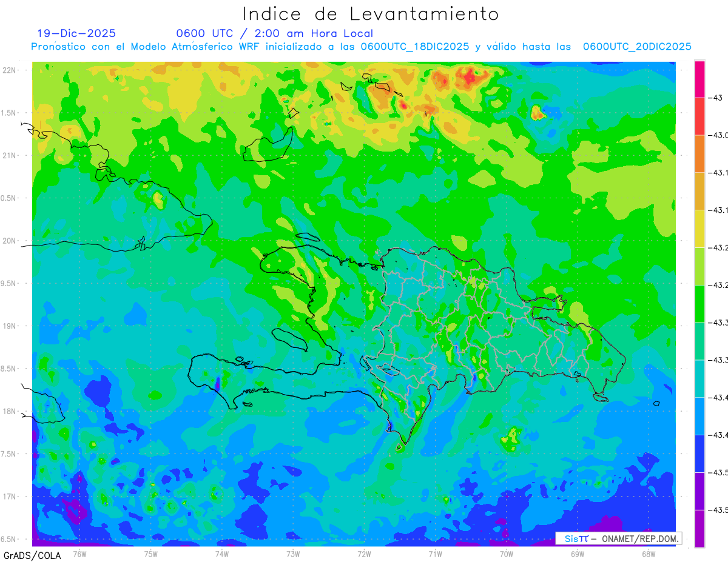This screenshot has width=728, height=562.
Task: Click the 'Pronostico con el Modelo Atmosferico WRF' line
Action: 361,47
